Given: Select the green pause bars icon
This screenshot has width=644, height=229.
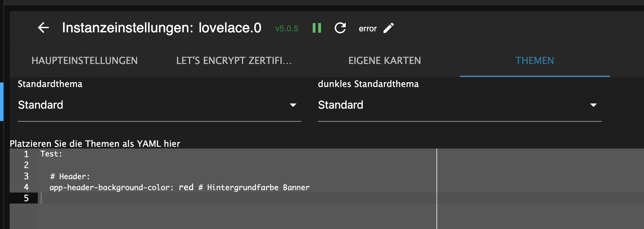Looking at the screenshot, I should tap(317, 28).
